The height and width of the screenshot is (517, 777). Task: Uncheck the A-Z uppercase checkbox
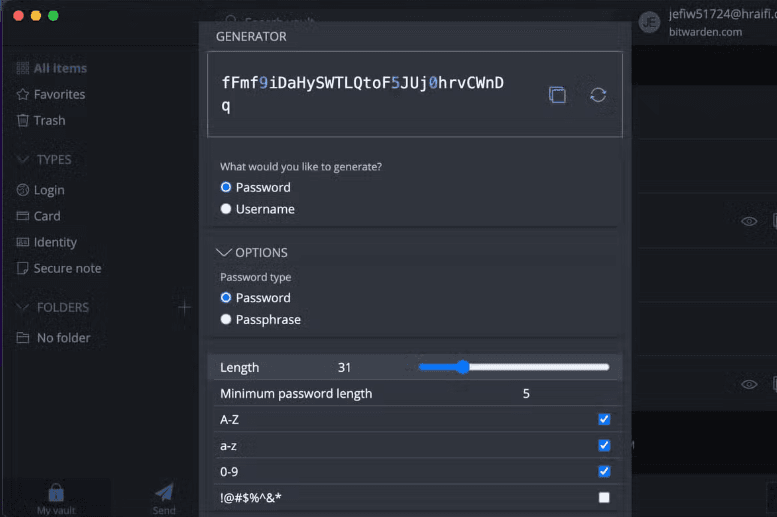(x=604, y=419)
